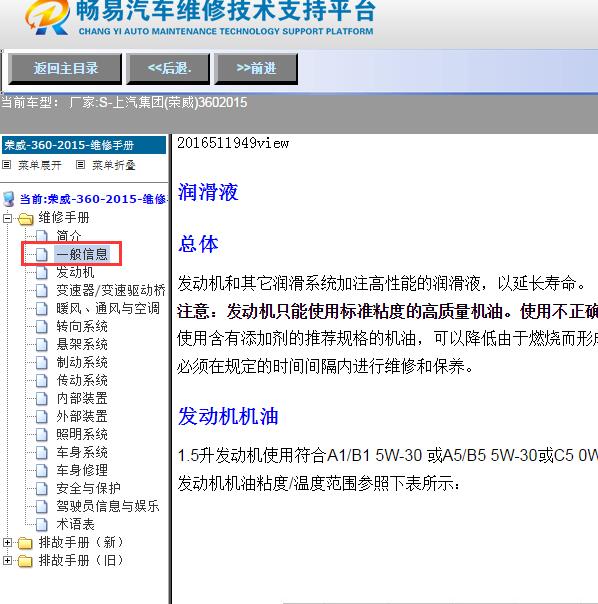
Task: Return to main directory with 返回主目录 button
Action: pyautogui.click(x=65, y=69)
